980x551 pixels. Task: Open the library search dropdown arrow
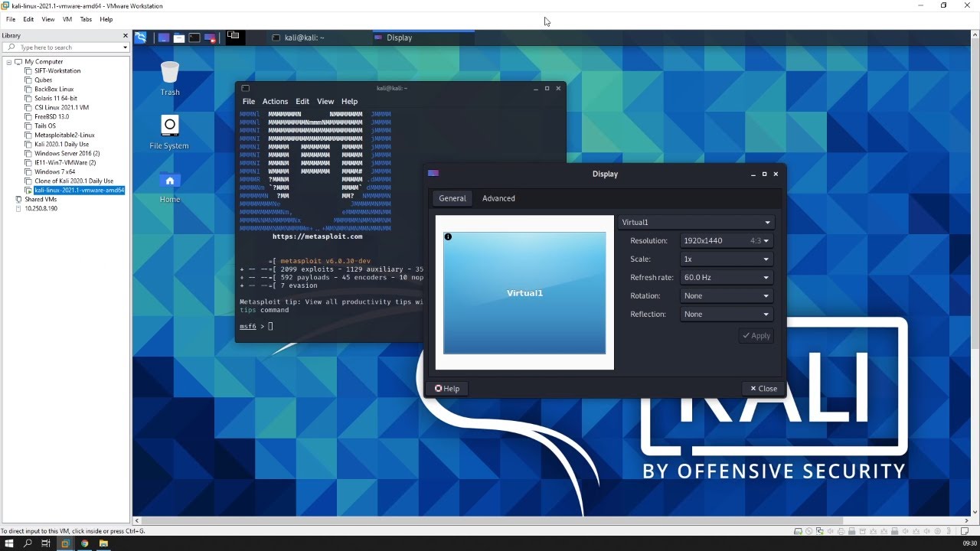(125, 47)
